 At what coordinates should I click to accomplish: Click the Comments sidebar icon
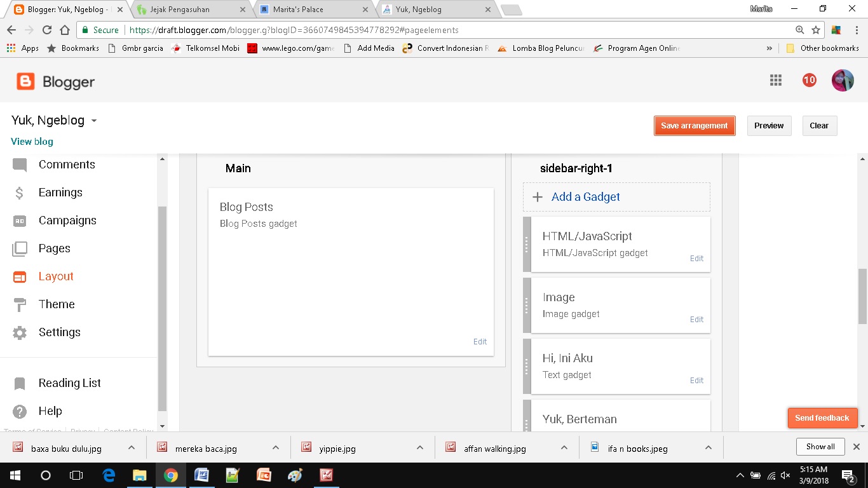(20, 165)
